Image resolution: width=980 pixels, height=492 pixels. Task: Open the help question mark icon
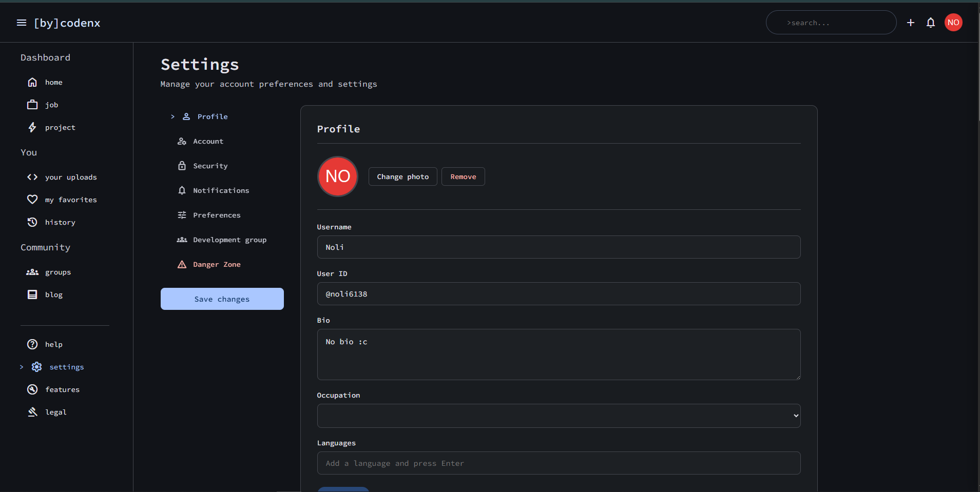coord(32,344)
